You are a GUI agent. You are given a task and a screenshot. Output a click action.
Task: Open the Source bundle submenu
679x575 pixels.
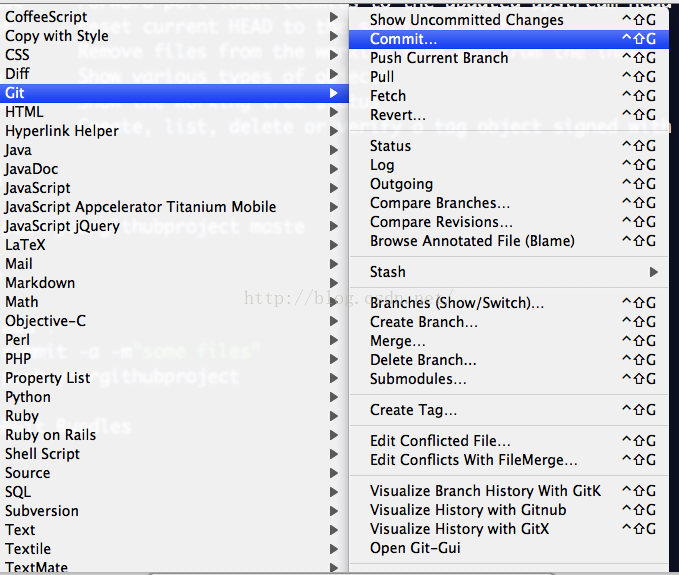(174, 473)
